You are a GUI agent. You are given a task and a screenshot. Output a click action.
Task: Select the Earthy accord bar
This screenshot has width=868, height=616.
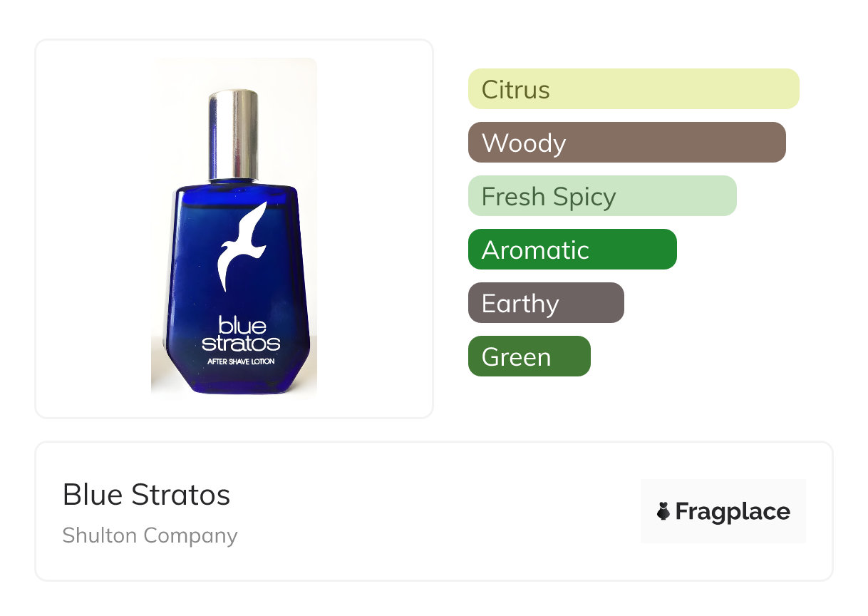pyautogui.click(x=545, y=303)
